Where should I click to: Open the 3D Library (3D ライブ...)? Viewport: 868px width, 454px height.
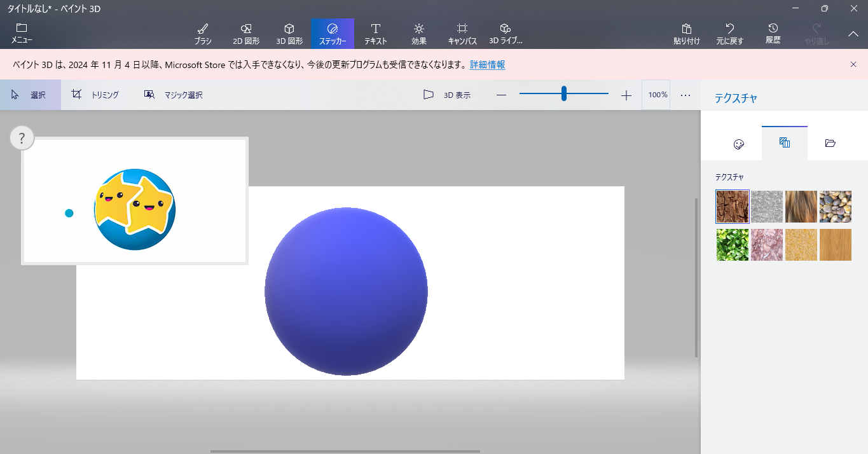tap(506, 34)
